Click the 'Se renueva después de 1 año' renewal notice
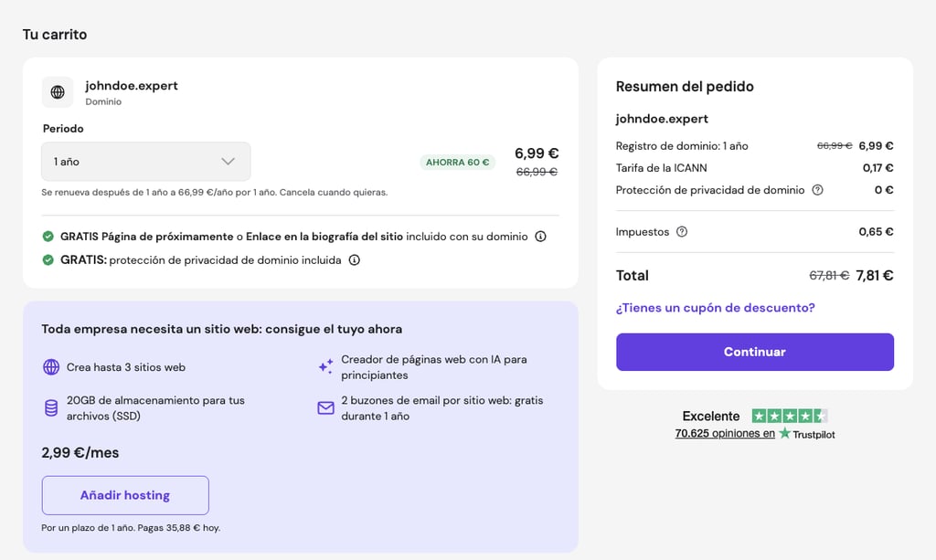936x560 pixels. (214, 193)
